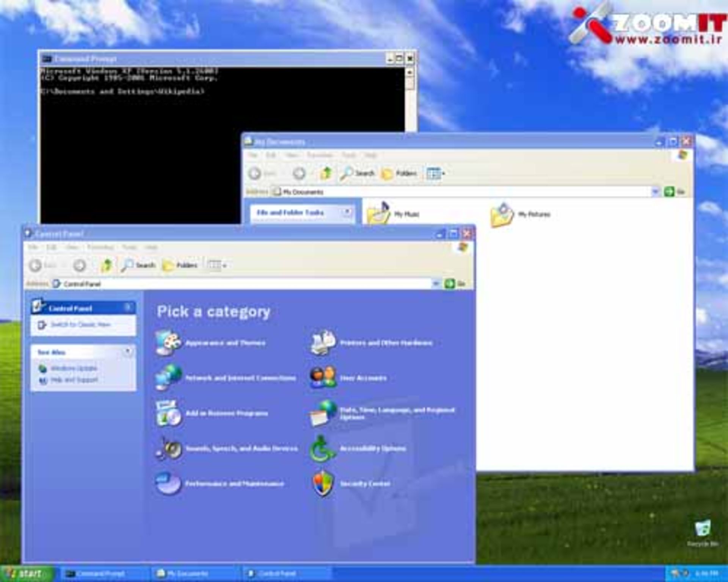
Task: Open the Recycle Bin on desktop
Action: tap(703, 533)
